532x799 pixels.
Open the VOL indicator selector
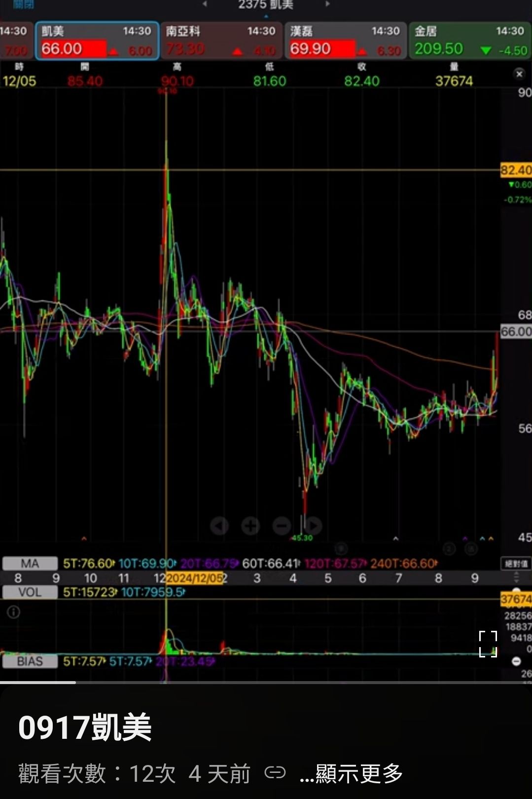(x=30, y=592)
